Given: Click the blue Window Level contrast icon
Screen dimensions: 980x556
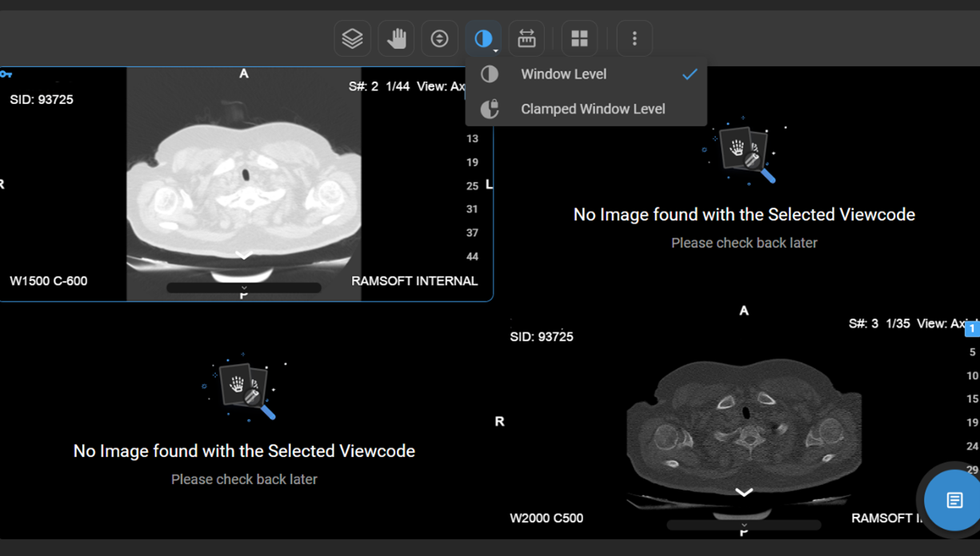Looking at the screenshot, I should (482, 38).
